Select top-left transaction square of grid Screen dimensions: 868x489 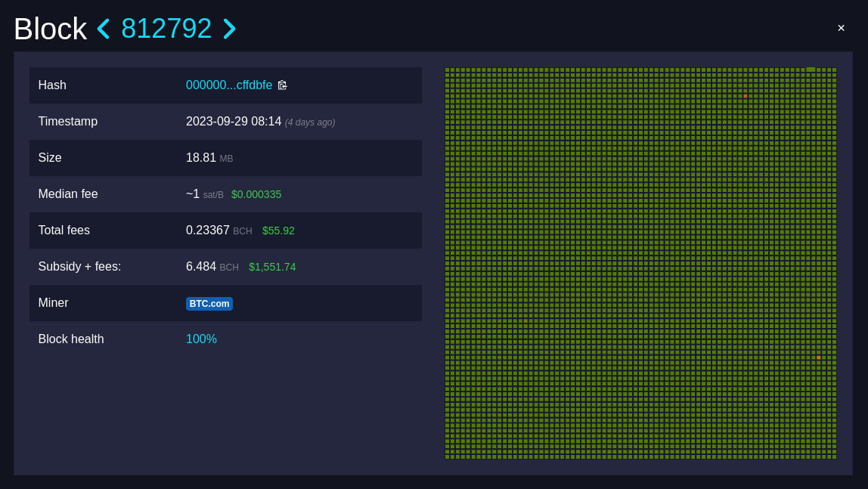(448, 70)
